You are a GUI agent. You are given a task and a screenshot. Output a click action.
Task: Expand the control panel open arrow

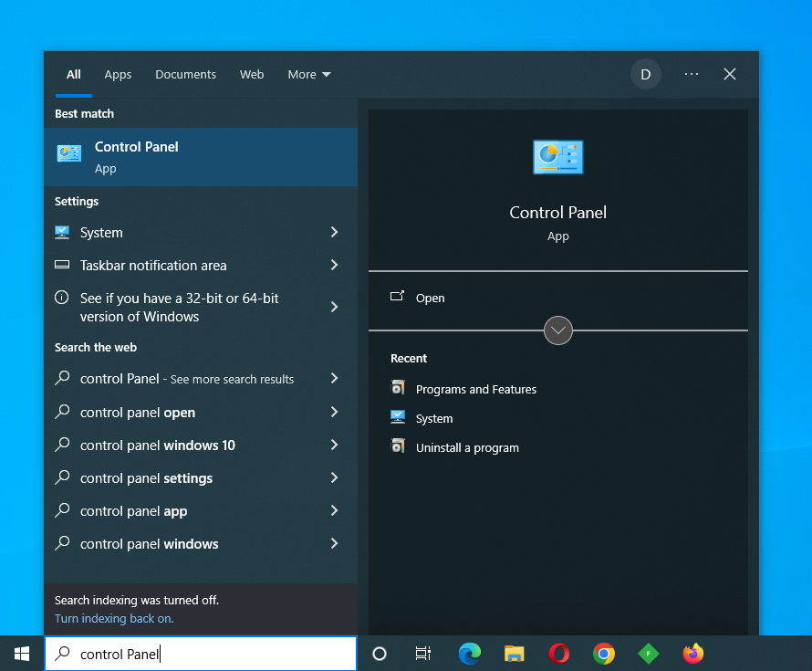coord(334,412)
